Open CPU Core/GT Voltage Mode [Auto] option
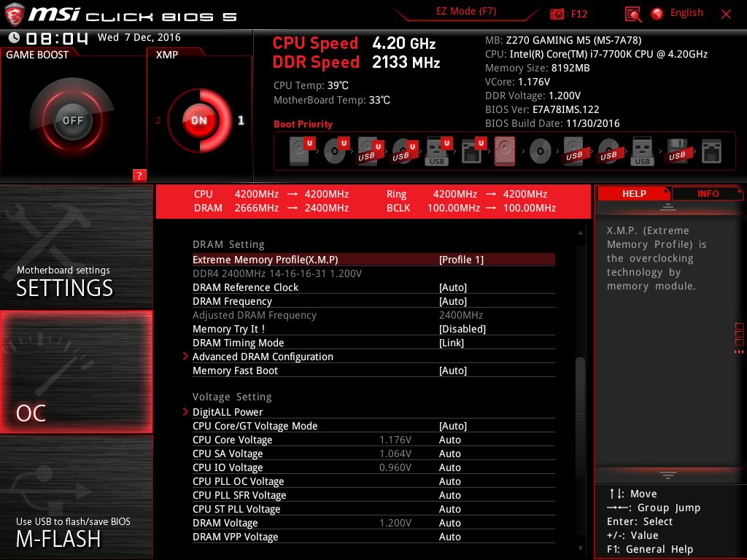The image size is (747, 560). [373, 426]
